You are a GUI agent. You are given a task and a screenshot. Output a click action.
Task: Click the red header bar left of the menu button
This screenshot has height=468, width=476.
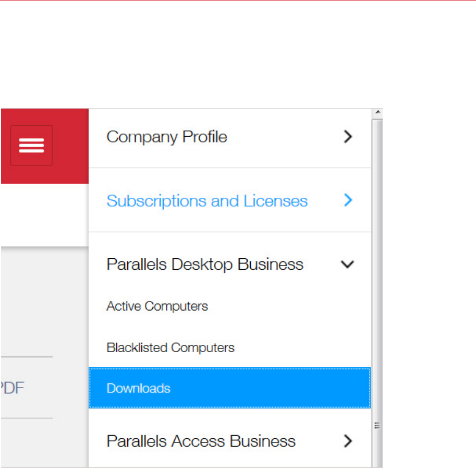5,146
